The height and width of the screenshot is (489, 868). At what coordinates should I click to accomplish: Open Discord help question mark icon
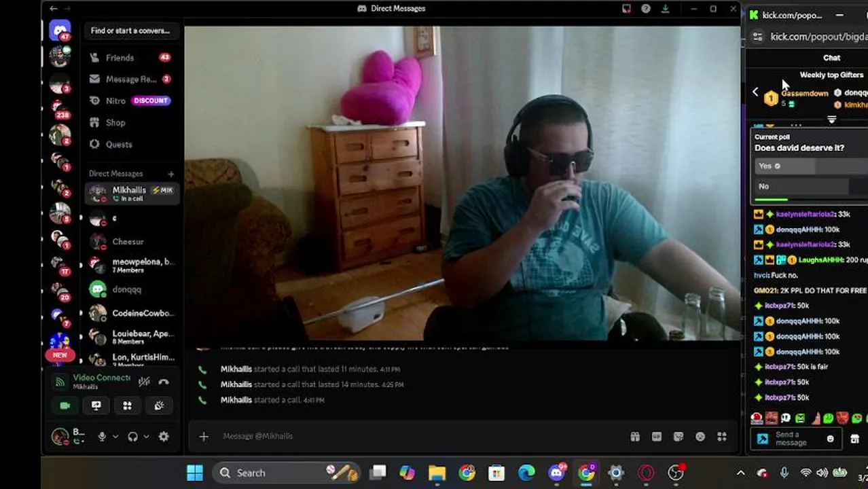click(x=646, y=9)
